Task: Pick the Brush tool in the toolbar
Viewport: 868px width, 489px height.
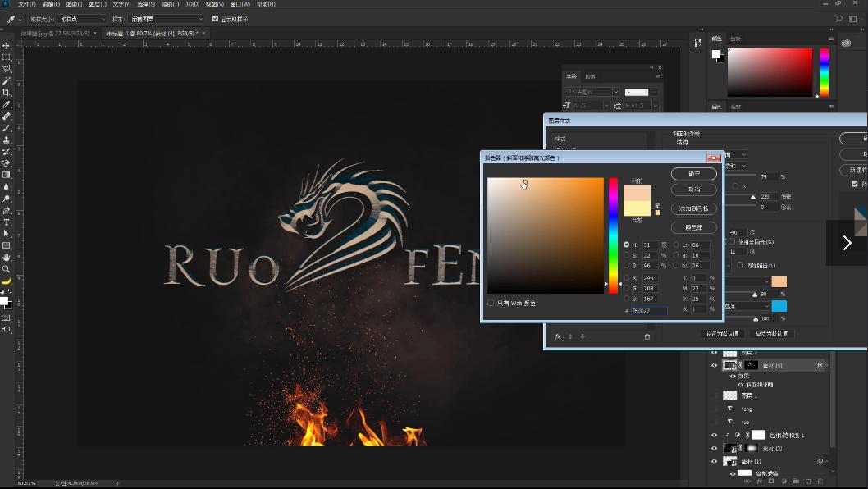Action: (7, 128)
